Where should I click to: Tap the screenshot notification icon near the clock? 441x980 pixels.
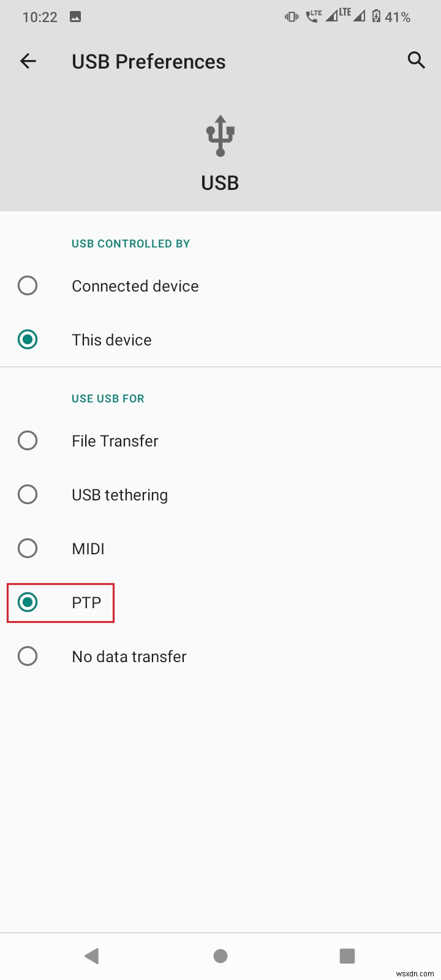click(76, 17)
